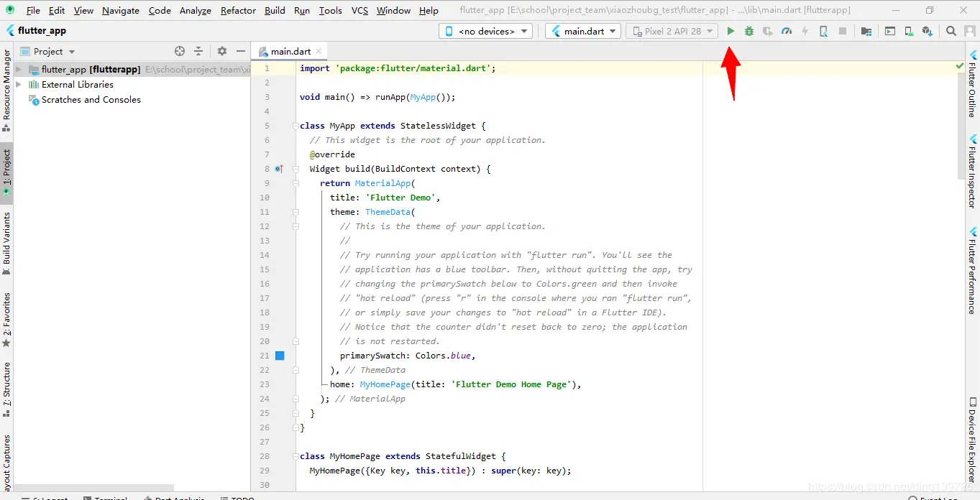Open the Resource Manager side tab
The width and height of the screenshot is (980, 500).
pyautogui.click(x=6, y=91)
